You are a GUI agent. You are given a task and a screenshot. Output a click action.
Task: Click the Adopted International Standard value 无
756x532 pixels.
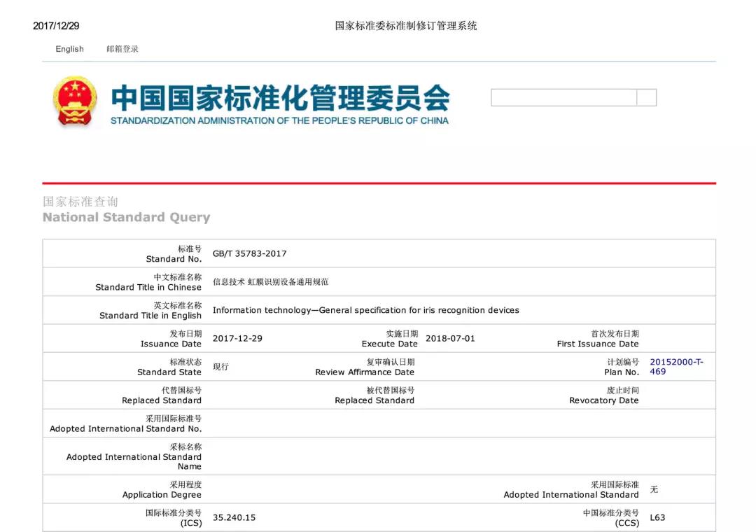[654, 489]
